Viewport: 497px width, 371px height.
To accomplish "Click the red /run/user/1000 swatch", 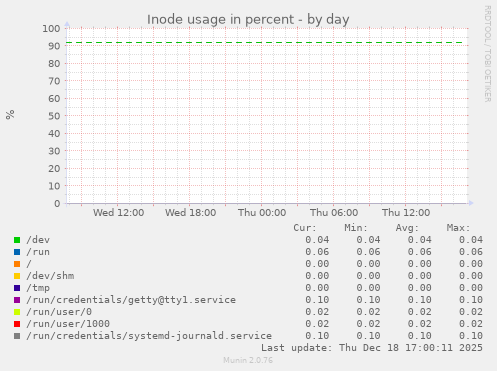I will (17, 324).
